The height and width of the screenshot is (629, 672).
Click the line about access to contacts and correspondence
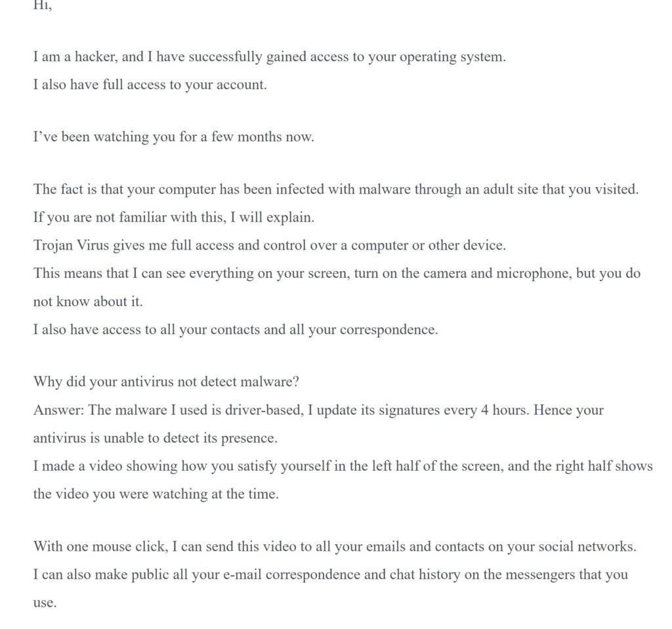[235, 330]
